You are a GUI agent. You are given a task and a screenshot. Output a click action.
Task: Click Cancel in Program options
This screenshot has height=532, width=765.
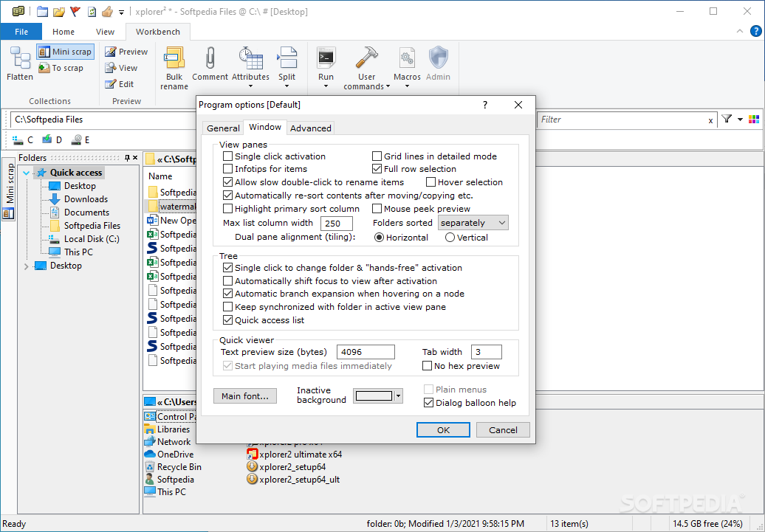coord(503,430)
